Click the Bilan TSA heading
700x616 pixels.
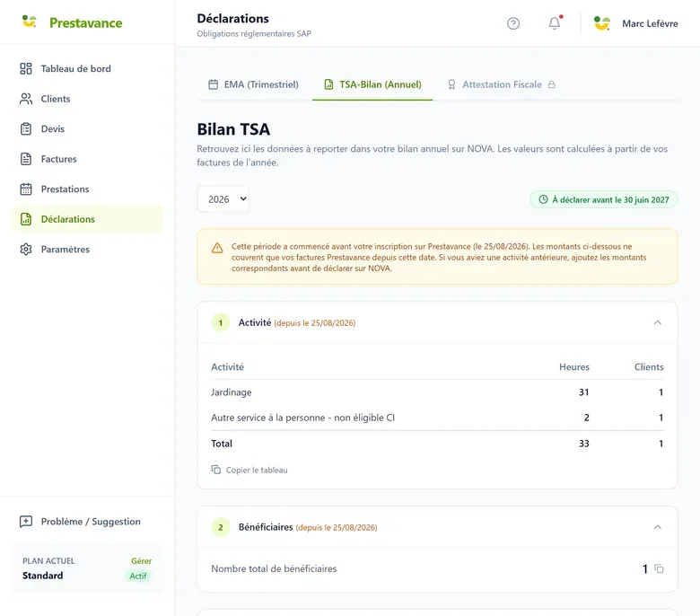233,129
